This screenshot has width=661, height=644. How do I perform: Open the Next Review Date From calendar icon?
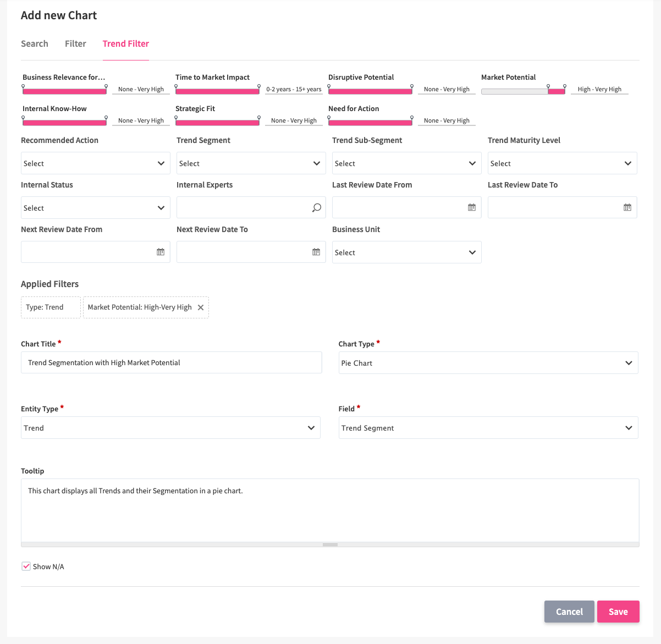tap(161, 252)
